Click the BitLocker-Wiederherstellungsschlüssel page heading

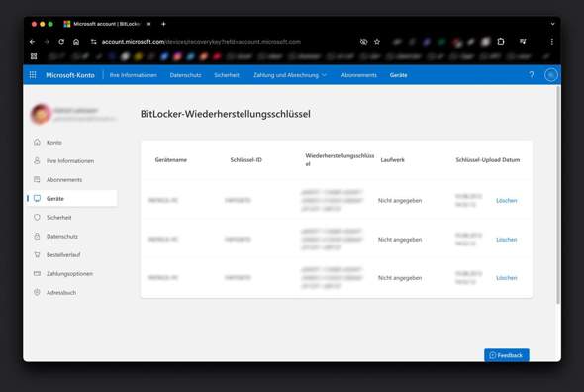click(x=226, y=114)
